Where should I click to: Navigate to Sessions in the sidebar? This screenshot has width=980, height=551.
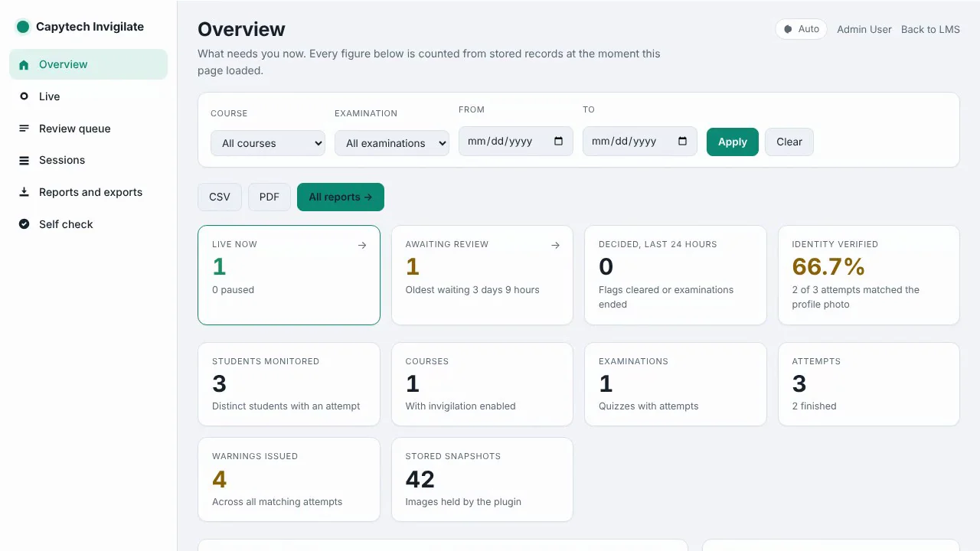[x=89, y=160]
